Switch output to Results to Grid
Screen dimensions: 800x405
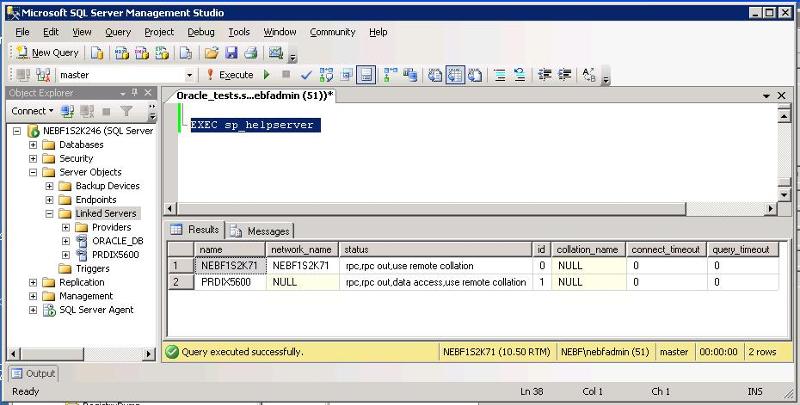pyautogui.click(x=455, y=75)
